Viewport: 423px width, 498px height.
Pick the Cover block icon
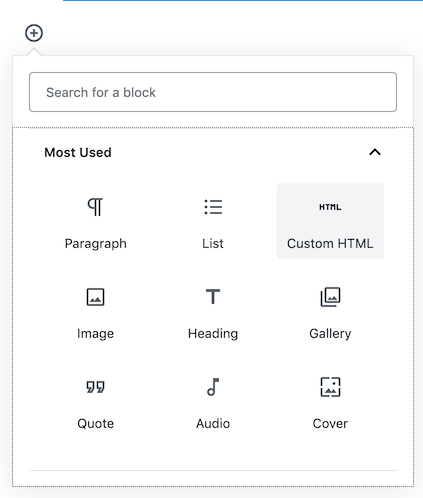tap(330, 387)
